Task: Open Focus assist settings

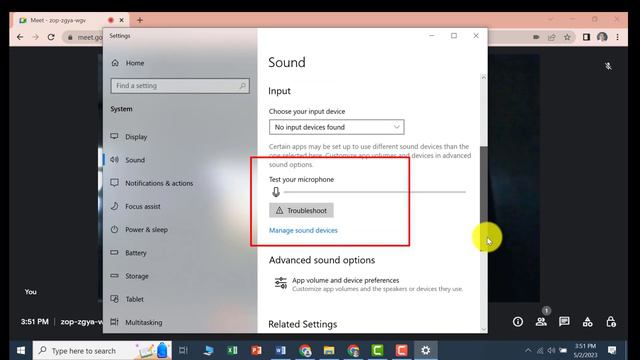Action: tap(136, 207)
